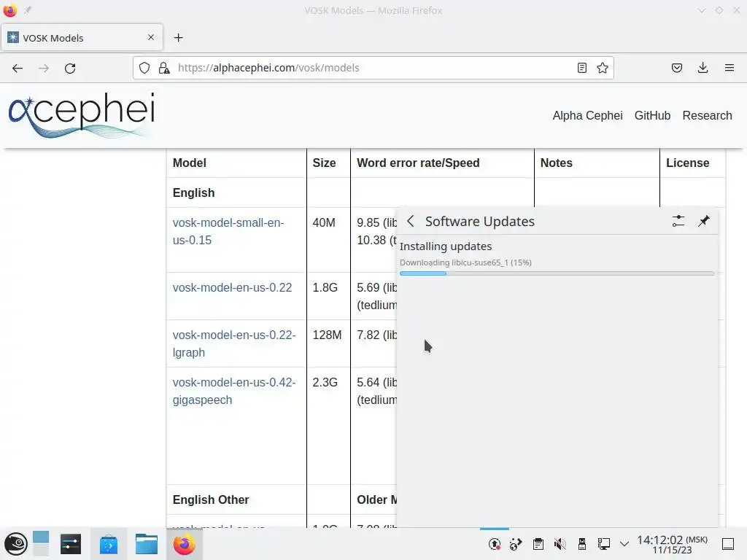Click the License column header

[687, 163]
